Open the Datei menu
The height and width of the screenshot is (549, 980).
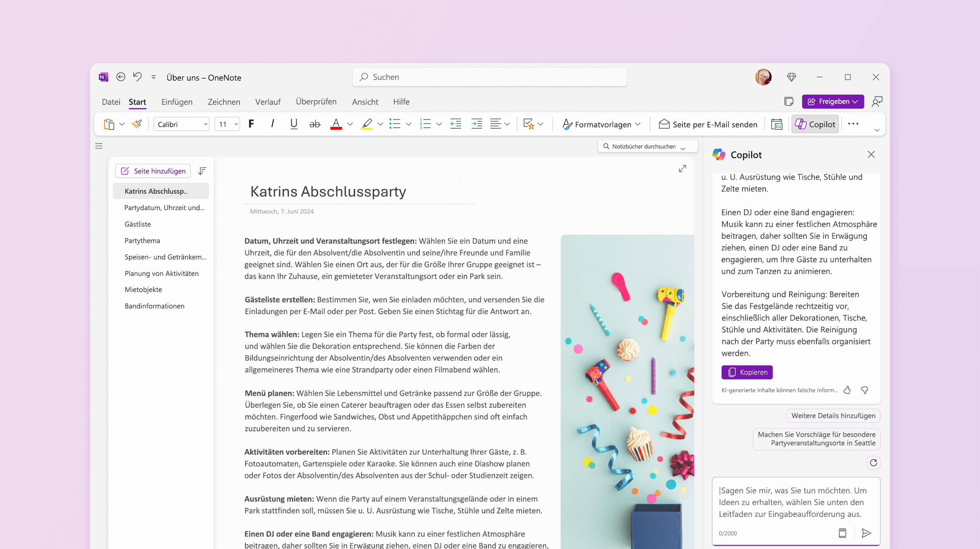(x=111, y=102)
